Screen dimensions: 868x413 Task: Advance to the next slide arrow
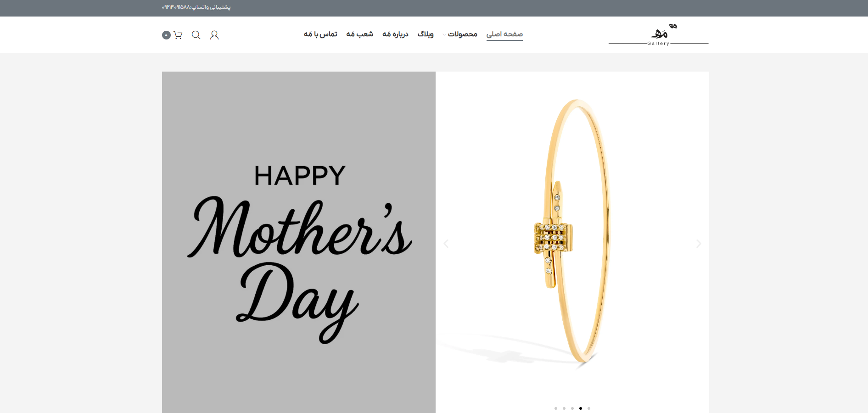699,244
